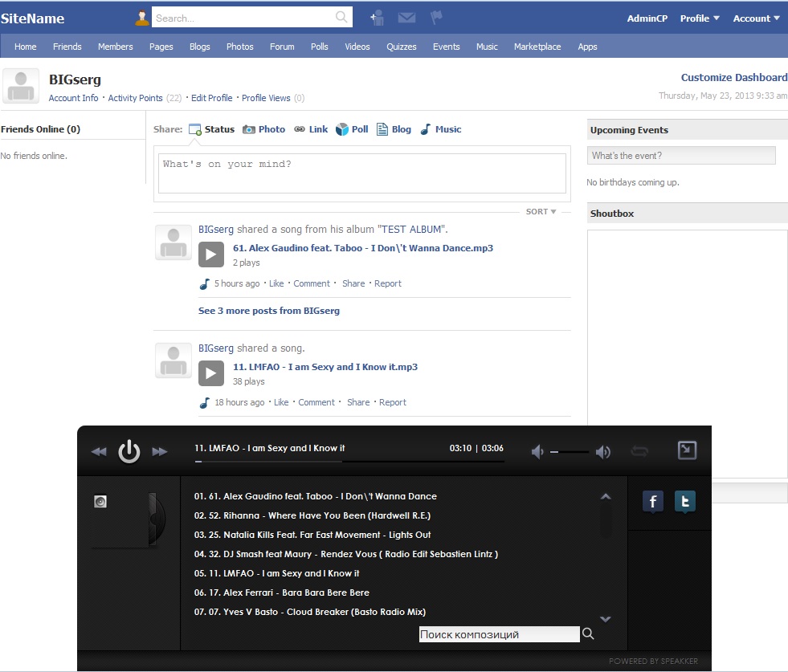
Task: Open the mail messages icon
Action: click(406, 18)
